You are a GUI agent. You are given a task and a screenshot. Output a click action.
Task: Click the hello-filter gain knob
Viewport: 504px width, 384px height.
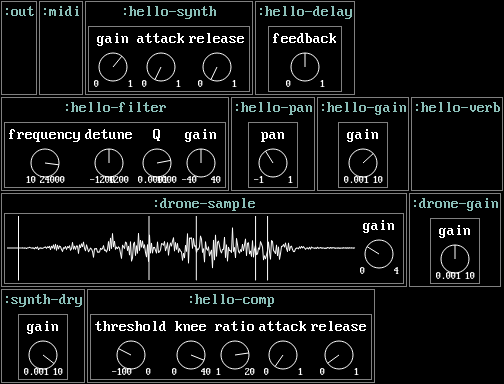click(201, 163)
